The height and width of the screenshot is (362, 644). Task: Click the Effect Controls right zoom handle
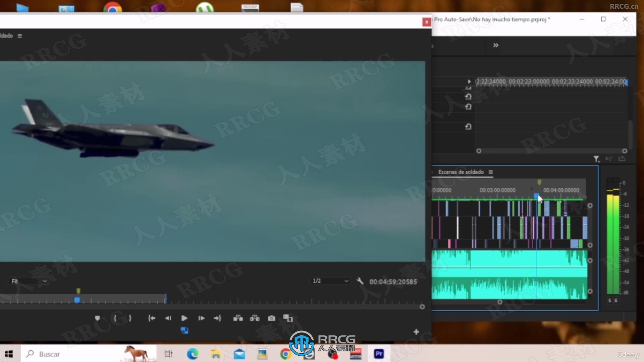click(x=625, y=151)
